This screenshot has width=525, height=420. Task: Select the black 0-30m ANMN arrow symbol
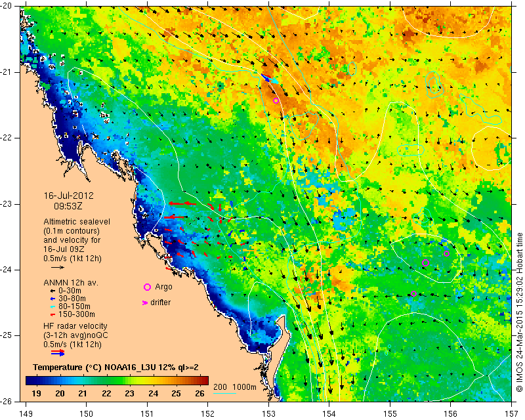coord(52,291)
